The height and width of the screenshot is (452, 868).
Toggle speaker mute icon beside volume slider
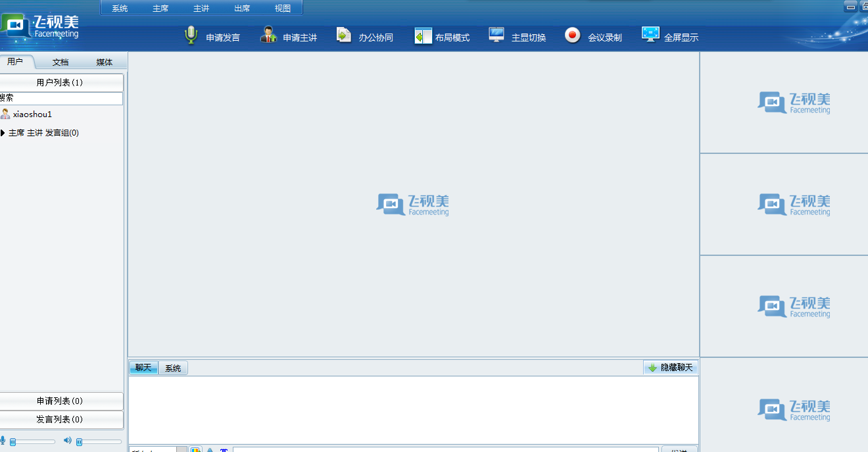tap(67, 440)
